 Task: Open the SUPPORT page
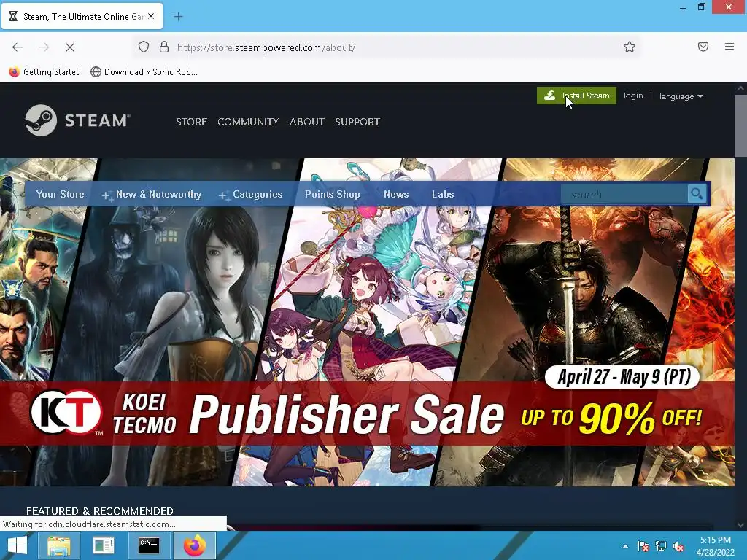pos(357,122)
